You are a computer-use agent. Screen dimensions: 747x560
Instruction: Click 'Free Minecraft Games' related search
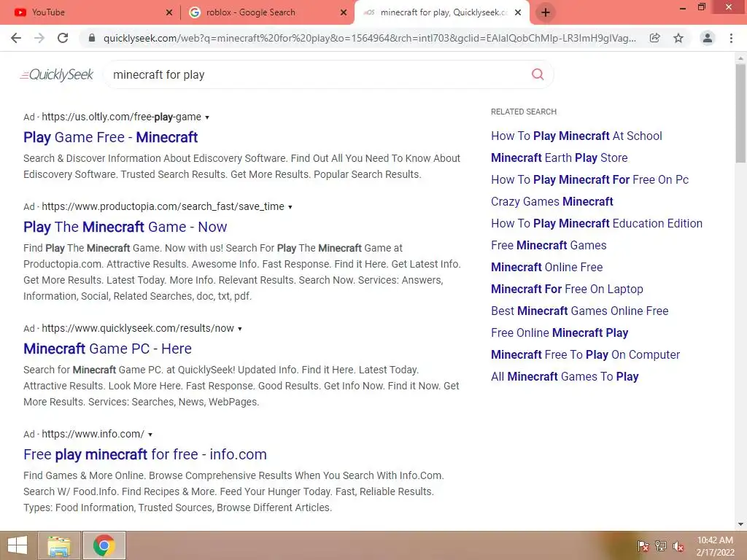tap(549, 245)
